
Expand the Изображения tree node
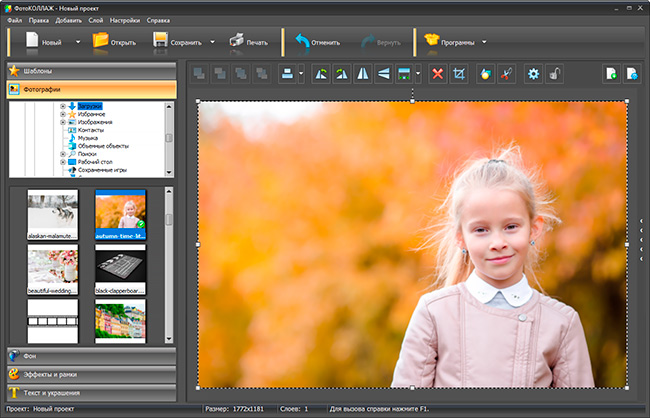tap(63, 122)
